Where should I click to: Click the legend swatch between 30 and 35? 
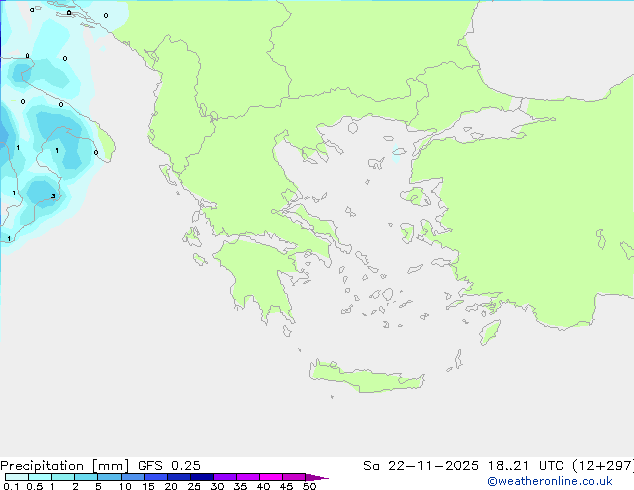[x=225, y=477]
